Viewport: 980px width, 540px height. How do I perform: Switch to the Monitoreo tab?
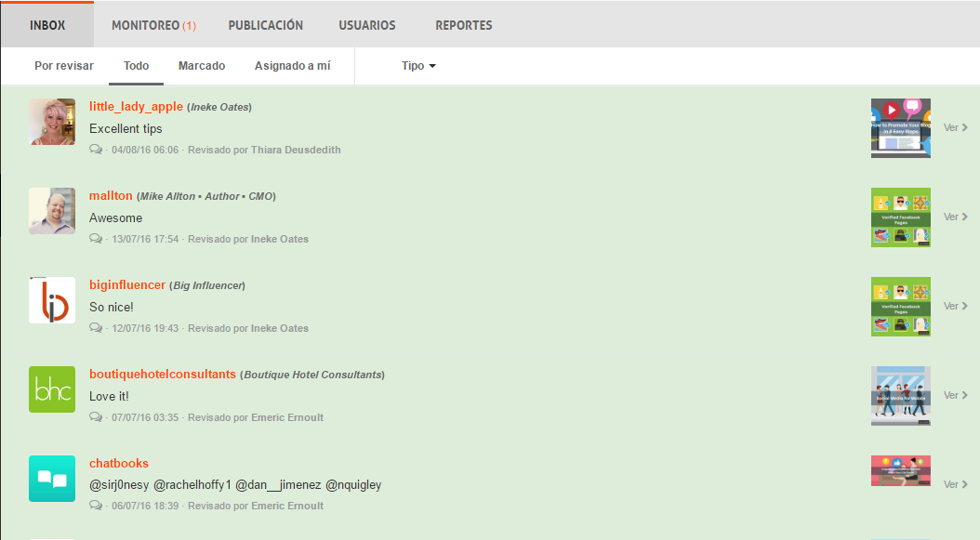point(153,25)
